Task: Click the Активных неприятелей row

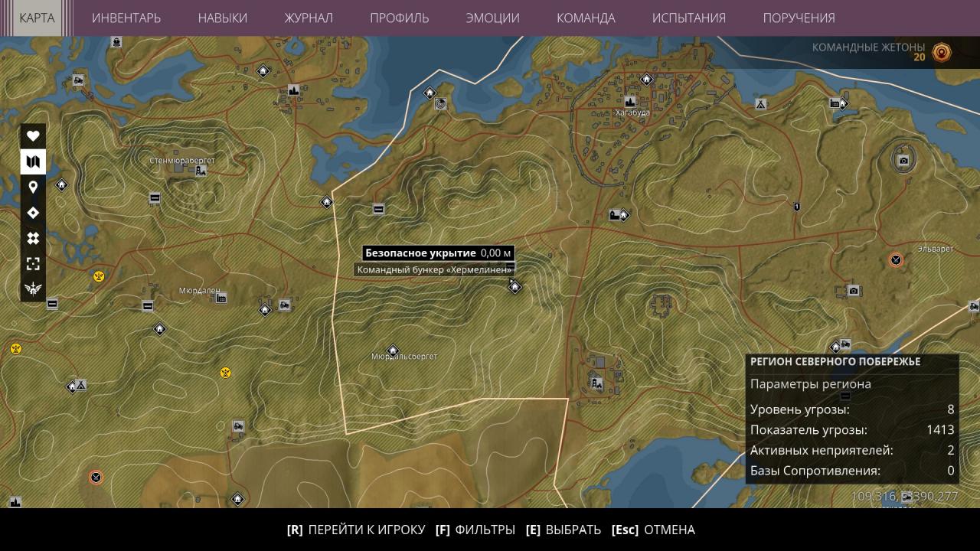Action: coord(852,450)
